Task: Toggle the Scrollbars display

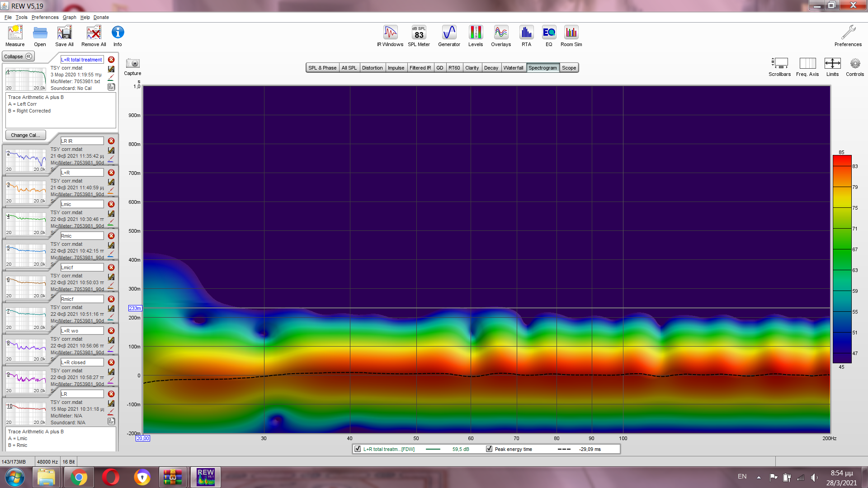Action: click(779, 64)
